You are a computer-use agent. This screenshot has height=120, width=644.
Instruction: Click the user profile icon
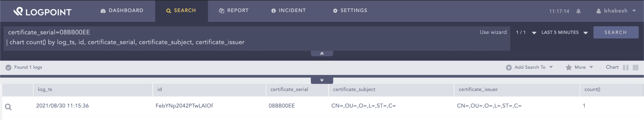(599, 11)
